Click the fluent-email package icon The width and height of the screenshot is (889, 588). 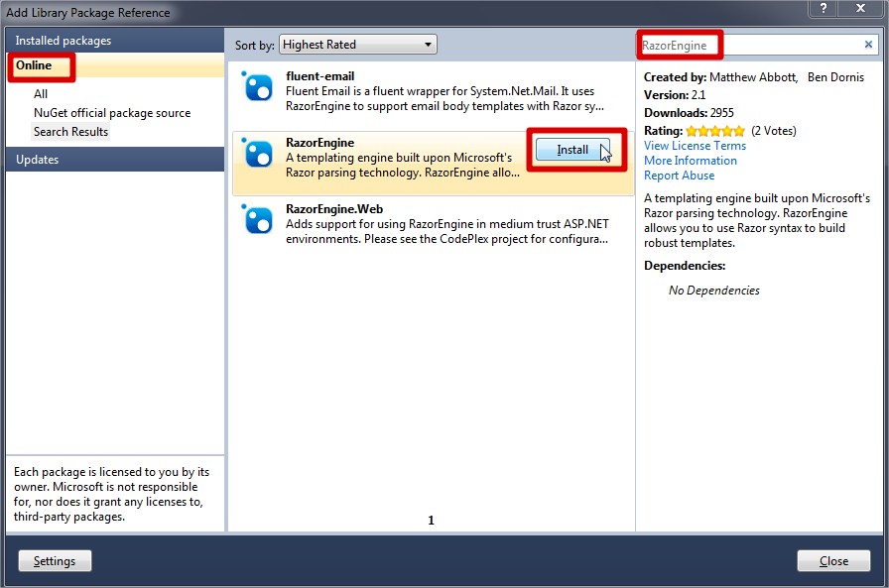[257, 86]
